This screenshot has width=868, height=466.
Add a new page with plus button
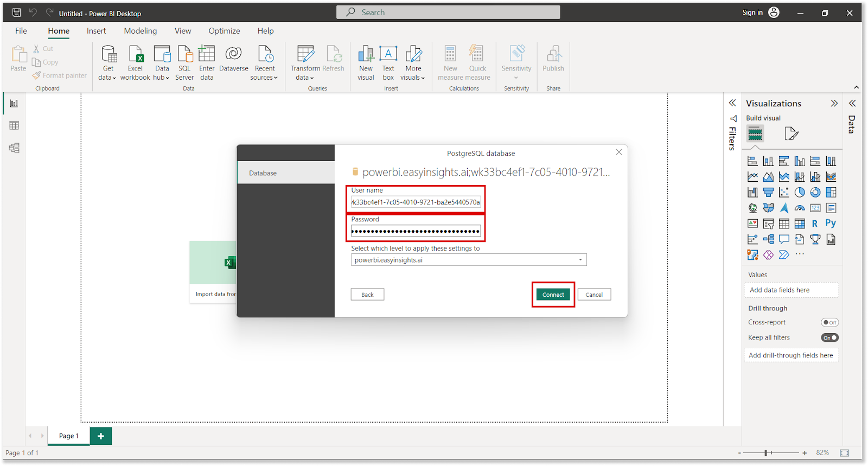pos(101,436)
